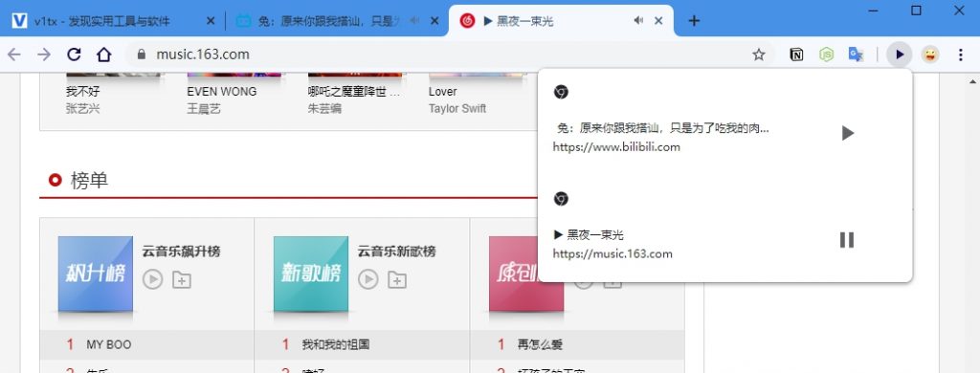Open the Chrome three-dot menu

tap(961, 55)
